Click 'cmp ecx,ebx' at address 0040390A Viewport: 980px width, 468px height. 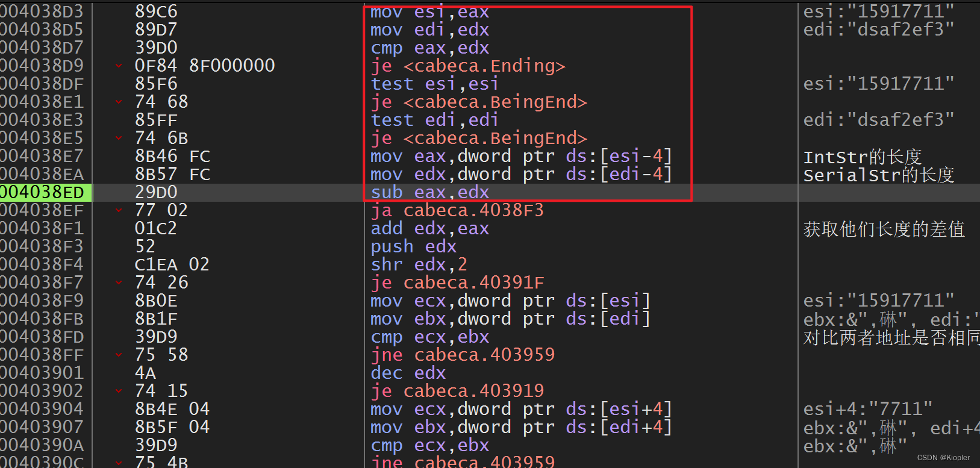[x=430, y=445]
